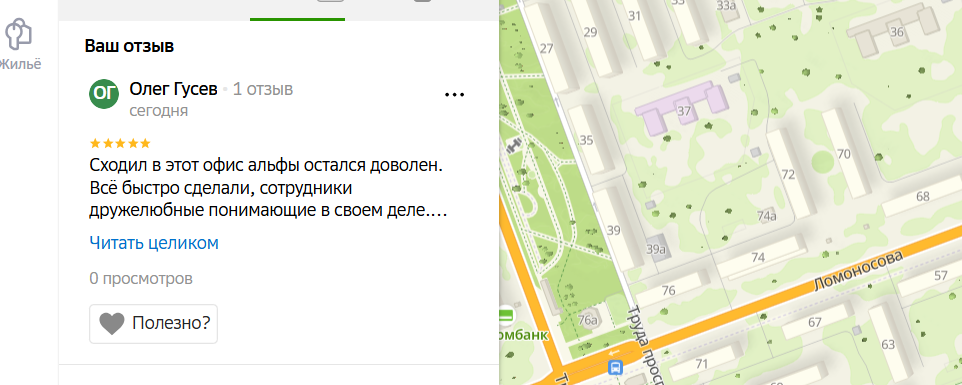This screenshot has width=962, height=385.
Task: Click the '1 отзыв' count text
Action: coord(263,90)
